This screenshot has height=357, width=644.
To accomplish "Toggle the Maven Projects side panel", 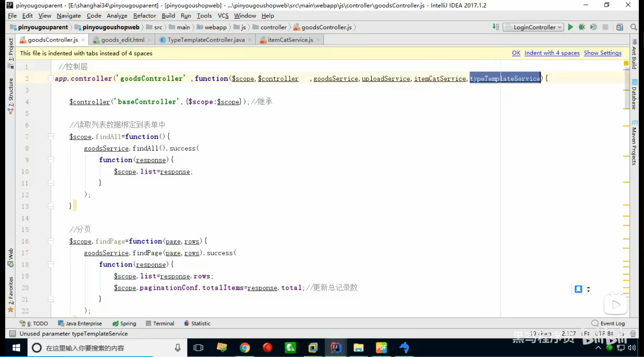I will coord(634,143).
